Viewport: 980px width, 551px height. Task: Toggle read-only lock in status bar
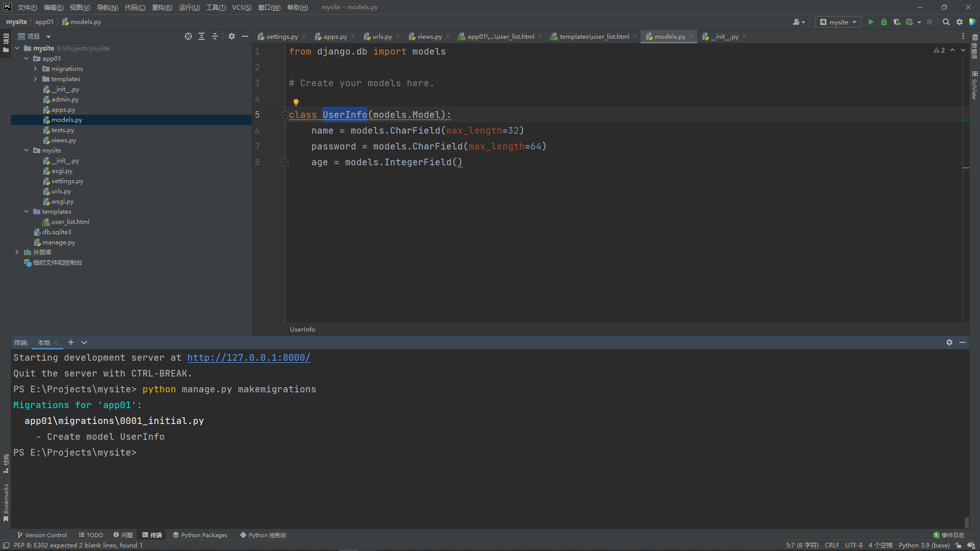959,545
